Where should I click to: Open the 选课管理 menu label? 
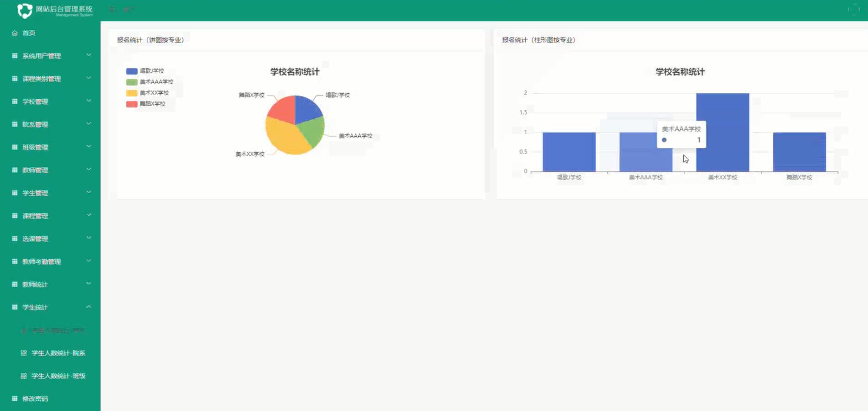35,239
